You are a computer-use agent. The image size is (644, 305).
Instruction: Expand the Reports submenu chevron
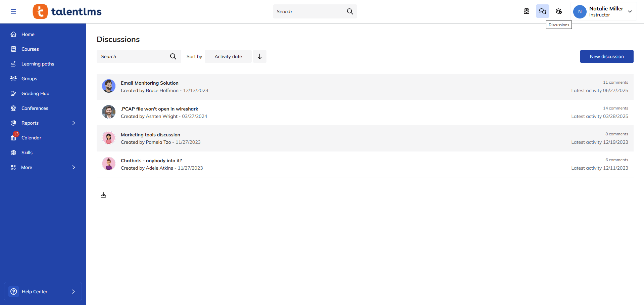(x=73, y=123)
